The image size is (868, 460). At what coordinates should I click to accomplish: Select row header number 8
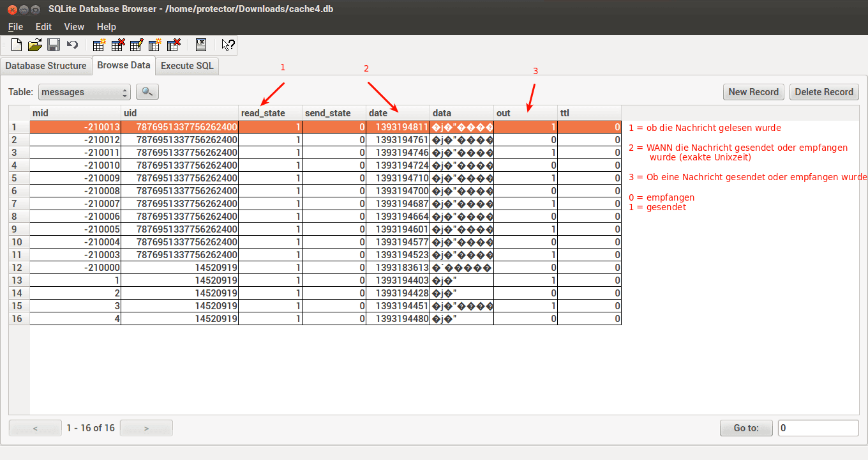coord(19,217)
